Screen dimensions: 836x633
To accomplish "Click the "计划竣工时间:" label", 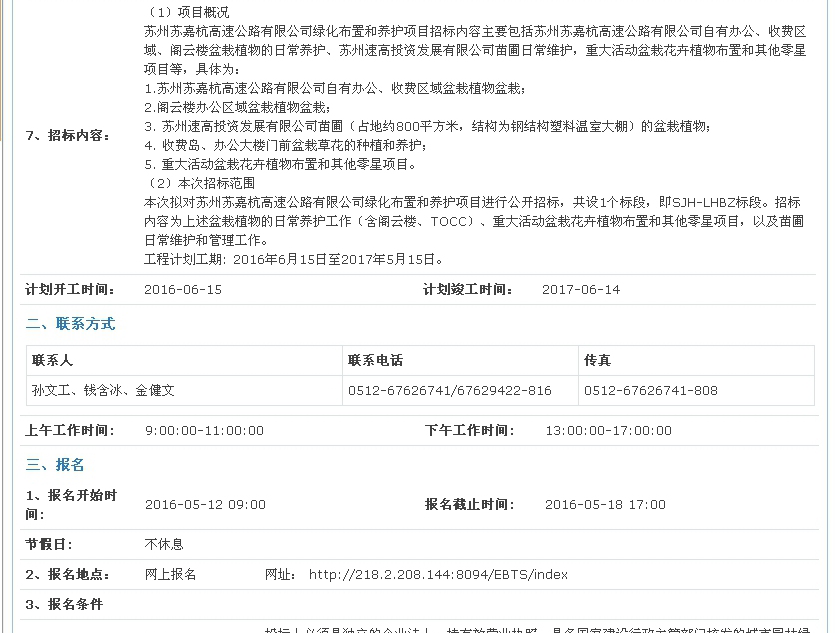I will 468,290.
